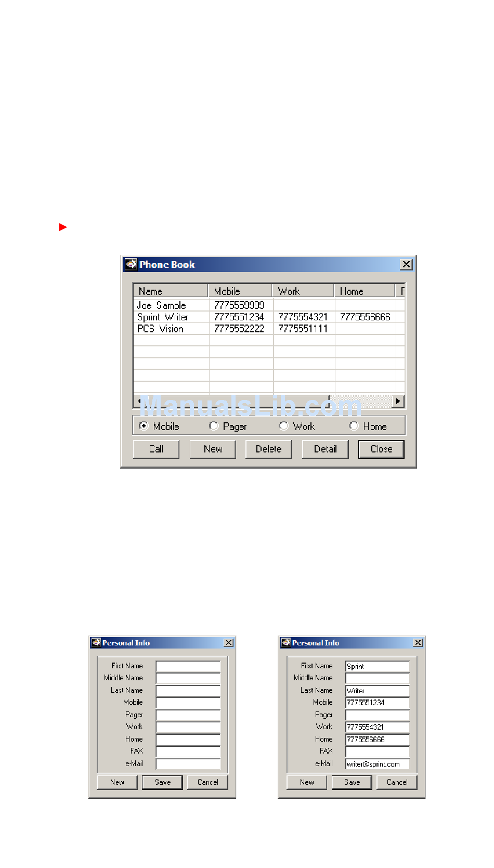Click Mobile field containing 7775551234
The height and width of the screenshot is (868, 494).
pos(378,703)
